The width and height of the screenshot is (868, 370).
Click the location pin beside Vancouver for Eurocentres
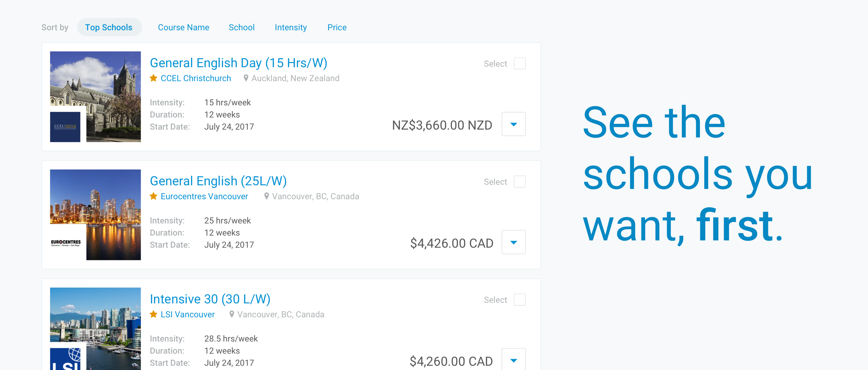coord(267,196)
